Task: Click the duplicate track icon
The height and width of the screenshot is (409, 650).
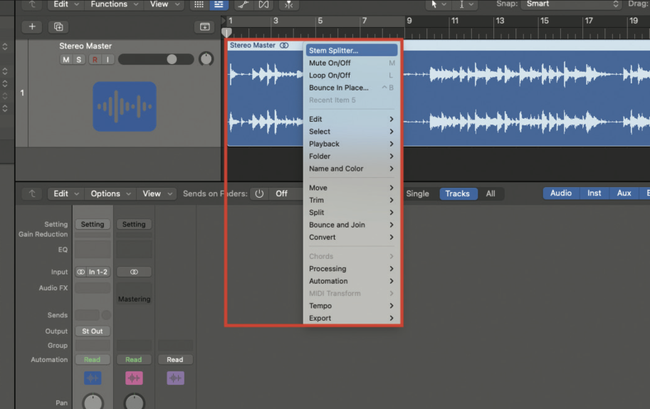Action: (x=58, y=26)
